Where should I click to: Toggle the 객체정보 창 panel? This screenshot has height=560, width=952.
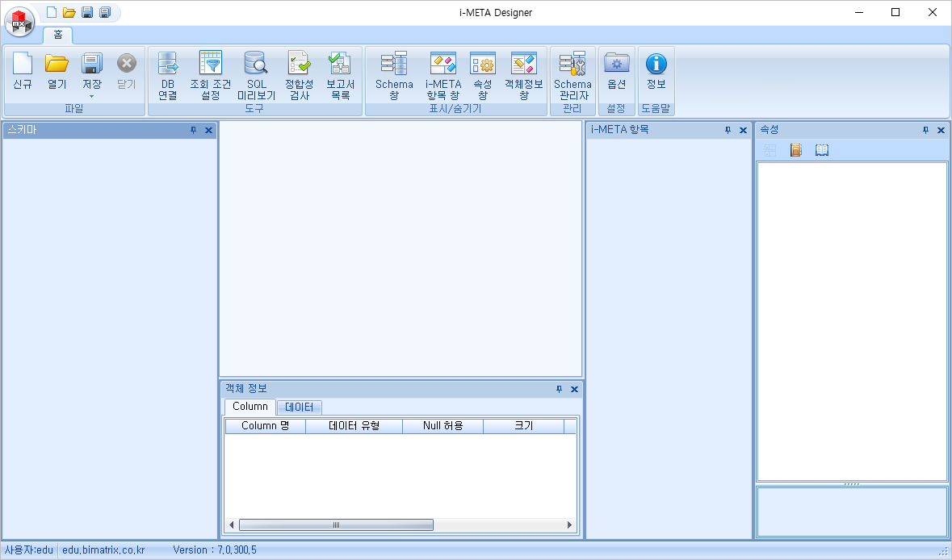tap(523, 76)
